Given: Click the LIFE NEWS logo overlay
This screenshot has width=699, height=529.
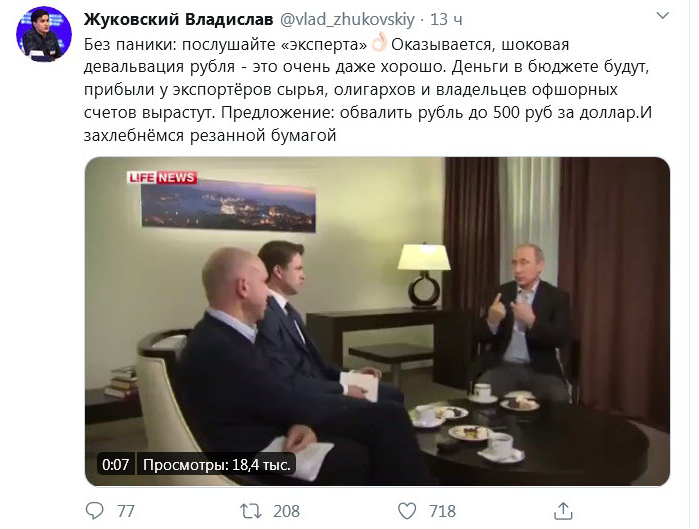Looking at the screenshot, I should [162, 177].
